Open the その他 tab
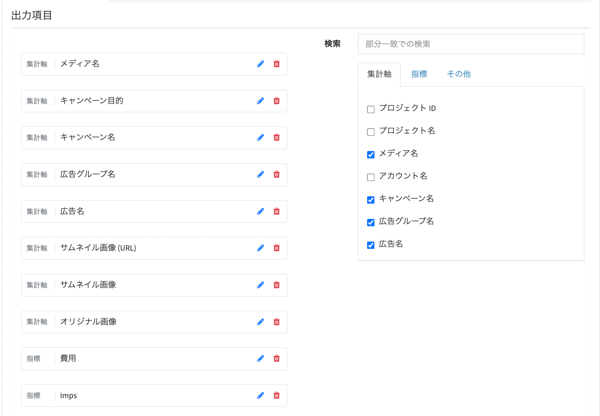600x416 pixels. (458, 74)
